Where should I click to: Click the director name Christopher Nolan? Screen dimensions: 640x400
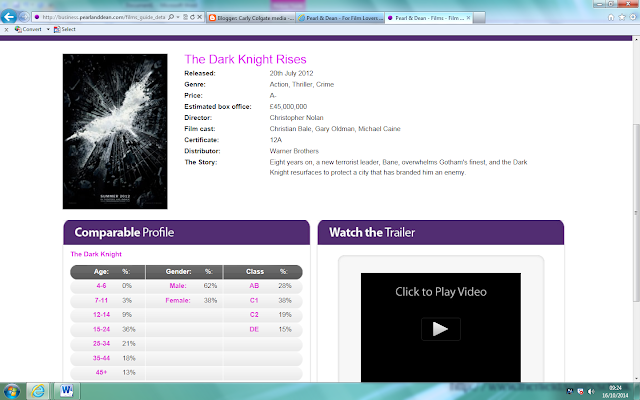coord(296,118)
